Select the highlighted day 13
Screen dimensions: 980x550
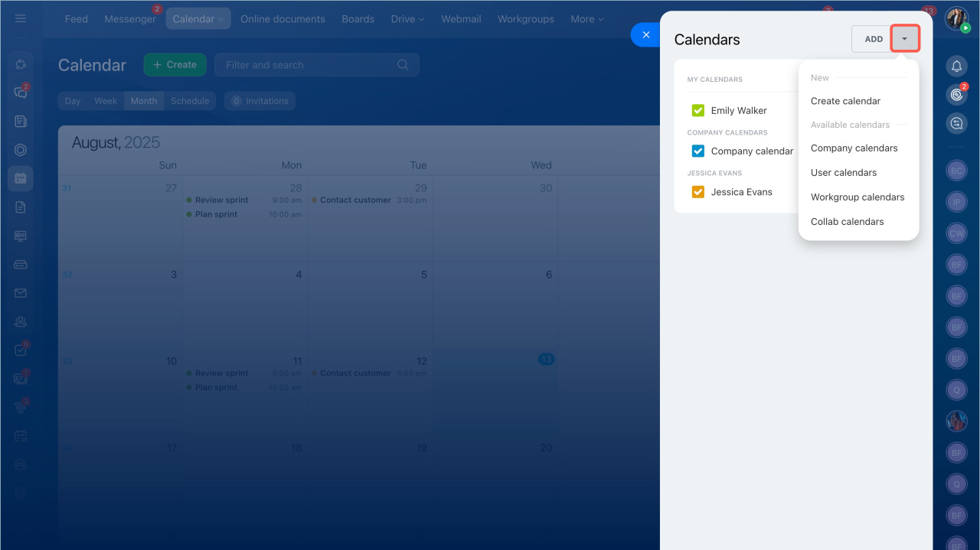click(546, 359)
